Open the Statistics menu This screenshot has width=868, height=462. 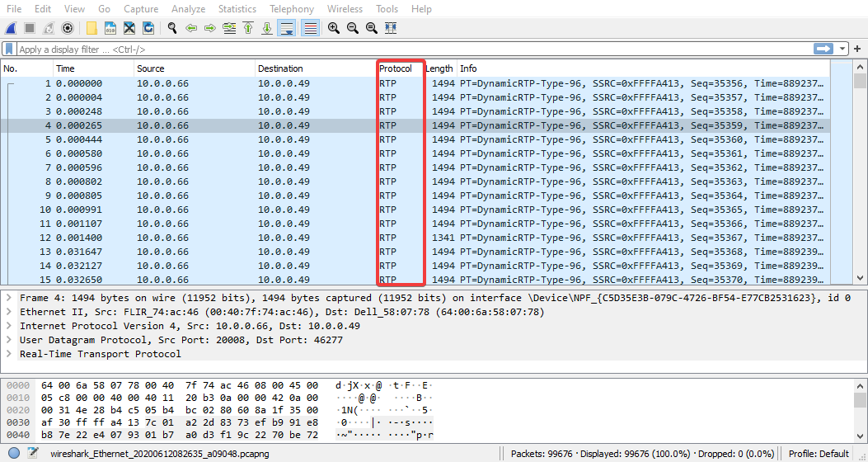(x=237, y=9)
